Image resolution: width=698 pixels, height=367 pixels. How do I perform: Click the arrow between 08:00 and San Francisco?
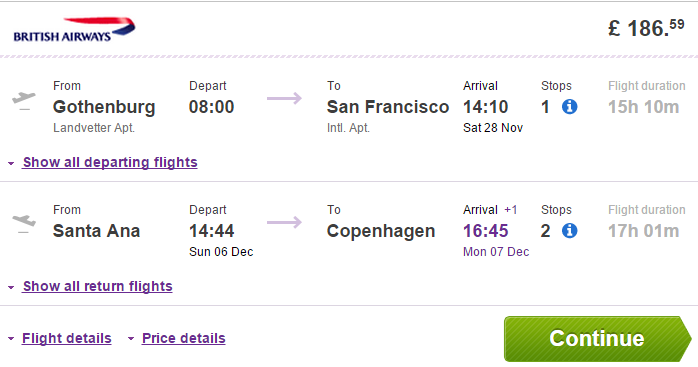284,98
